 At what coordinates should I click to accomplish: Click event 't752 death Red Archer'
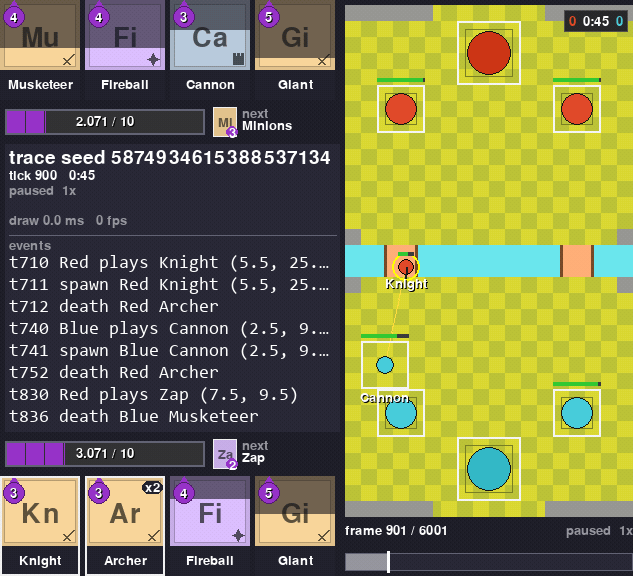(x=114, y=373)
